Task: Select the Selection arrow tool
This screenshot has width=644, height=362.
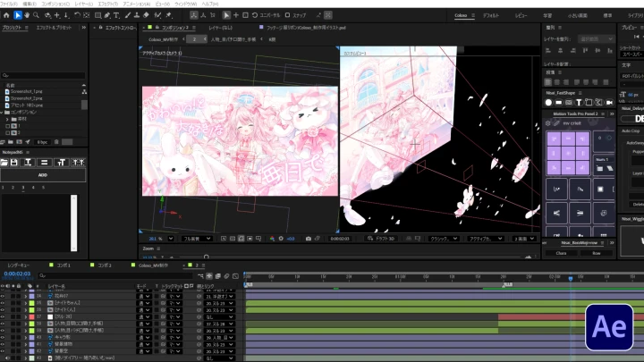Action: pos(17,15)
